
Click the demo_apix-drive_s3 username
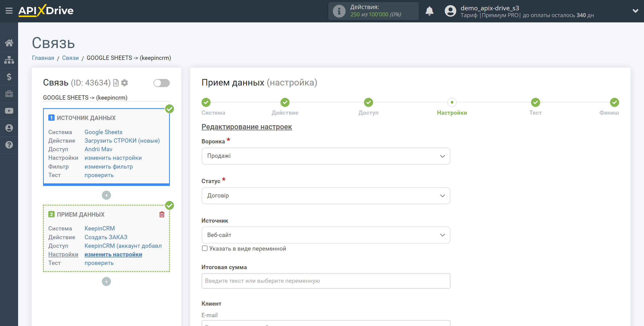490,8
